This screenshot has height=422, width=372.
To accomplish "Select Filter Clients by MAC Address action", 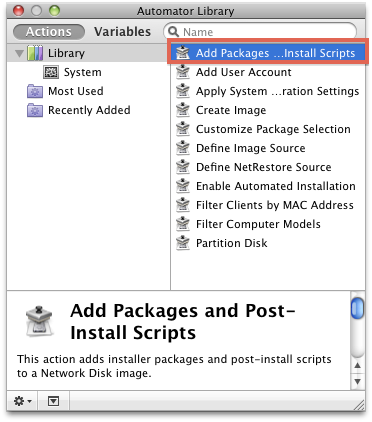I will click(268, 205).
